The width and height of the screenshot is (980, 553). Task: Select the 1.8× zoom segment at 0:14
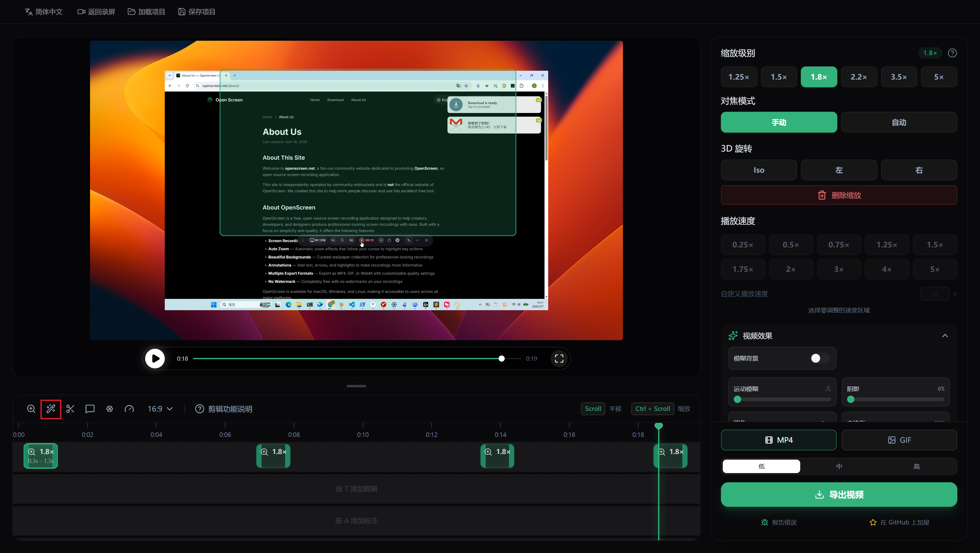(x=497, y=456)
